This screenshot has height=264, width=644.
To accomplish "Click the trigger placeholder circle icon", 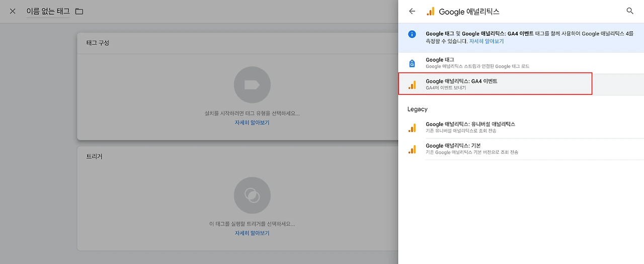I will coord(252,195).
